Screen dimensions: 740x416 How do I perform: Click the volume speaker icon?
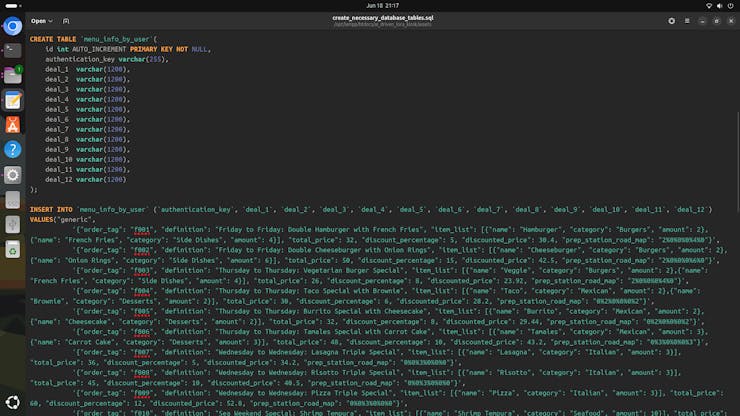pos(719,6)
